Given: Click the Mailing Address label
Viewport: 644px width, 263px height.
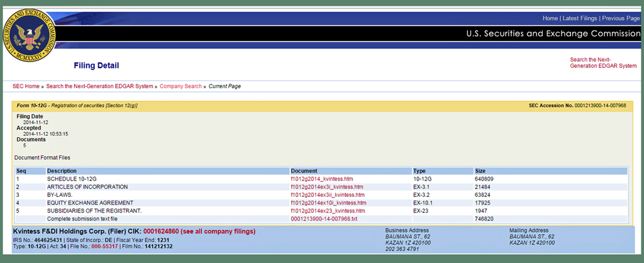Looking at the screenshot, I should click(529, 230).
